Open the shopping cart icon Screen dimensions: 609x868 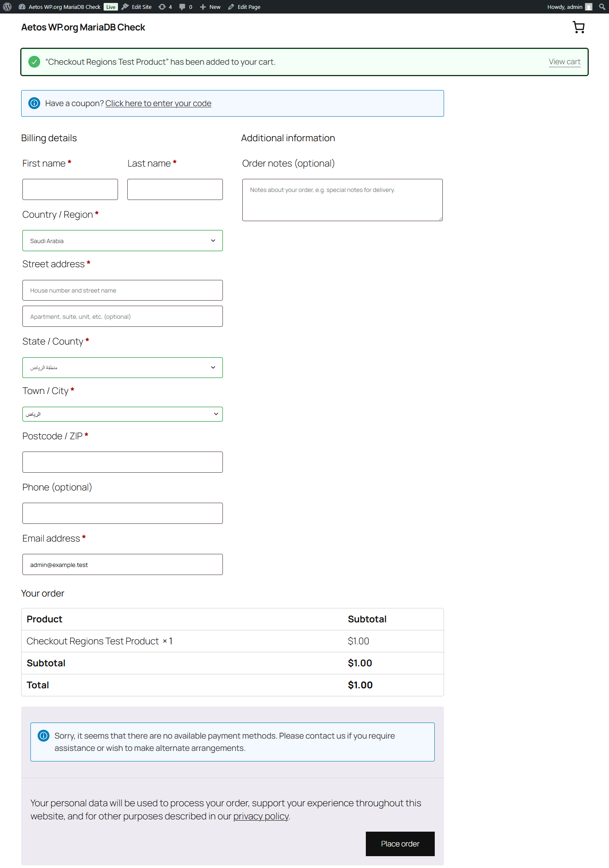click(x=579, y=27)
